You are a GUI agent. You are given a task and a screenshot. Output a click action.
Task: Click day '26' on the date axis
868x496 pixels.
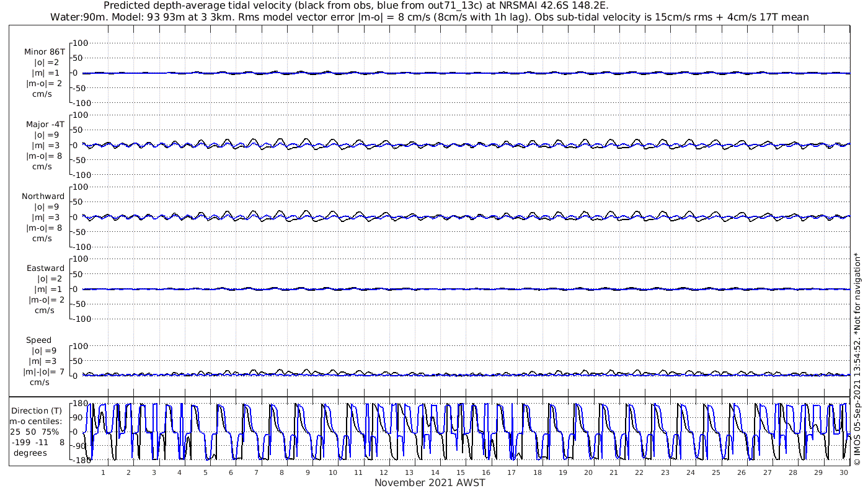point(742,472)
